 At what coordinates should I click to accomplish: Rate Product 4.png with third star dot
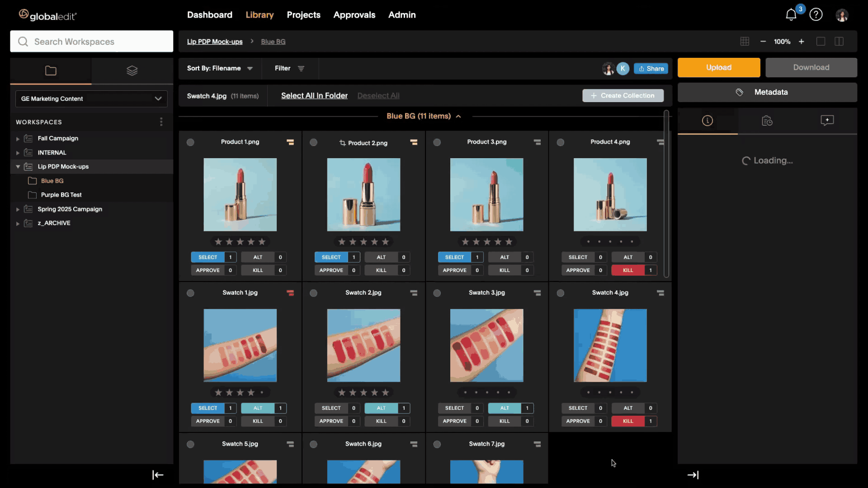click(610, 242)
